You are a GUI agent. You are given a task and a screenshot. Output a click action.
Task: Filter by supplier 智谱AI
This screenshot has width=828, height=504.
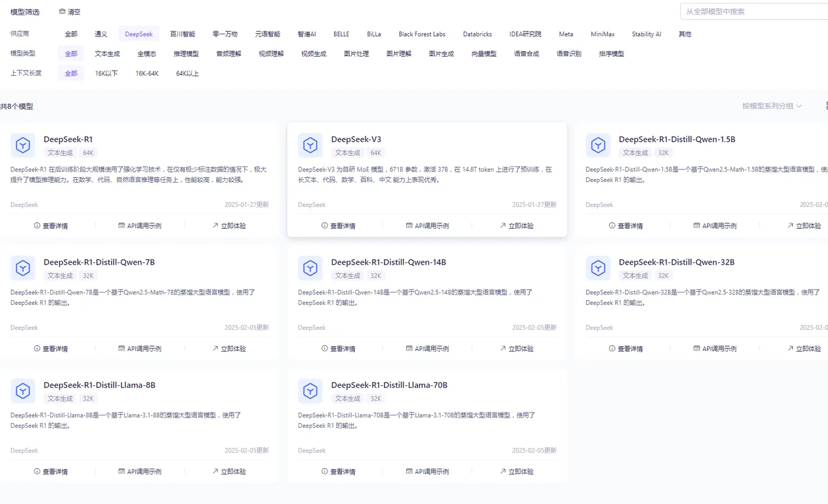point(307,34)
